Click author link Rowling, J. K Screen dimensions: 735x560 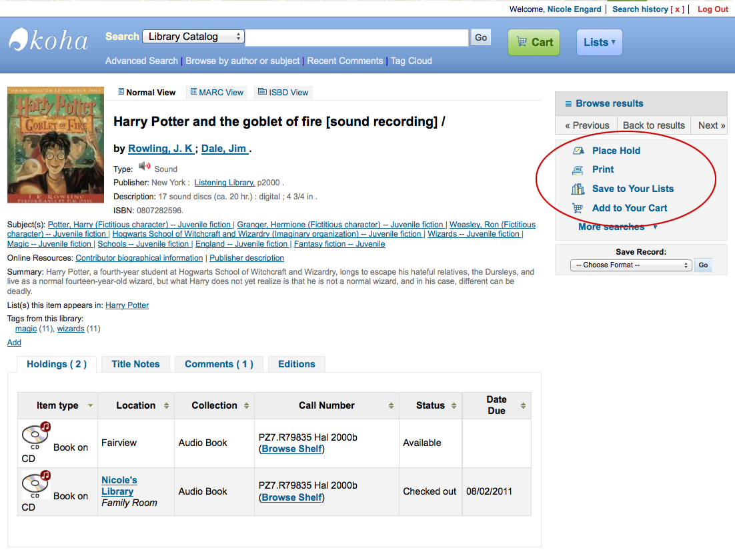pyautogui.click(x=160, y=149)
